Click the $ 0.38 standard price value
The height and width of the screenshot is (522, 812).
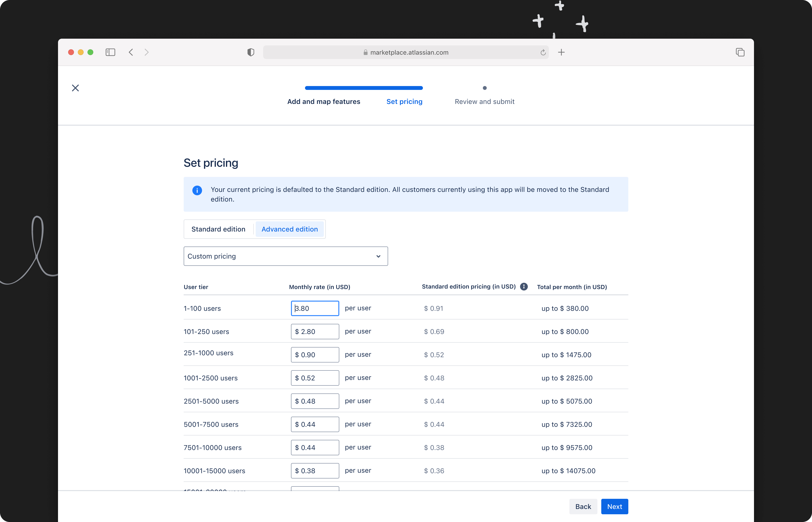(x=434, y=448)
